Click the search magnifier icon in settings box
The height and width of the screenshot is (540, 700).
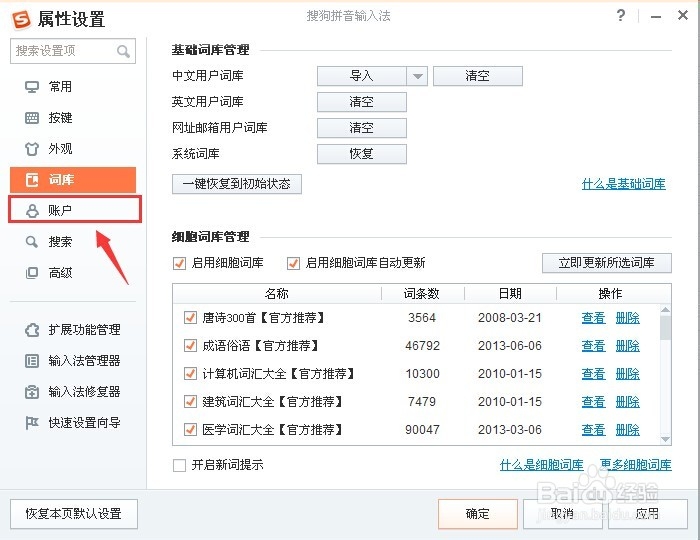coord(124,51)
